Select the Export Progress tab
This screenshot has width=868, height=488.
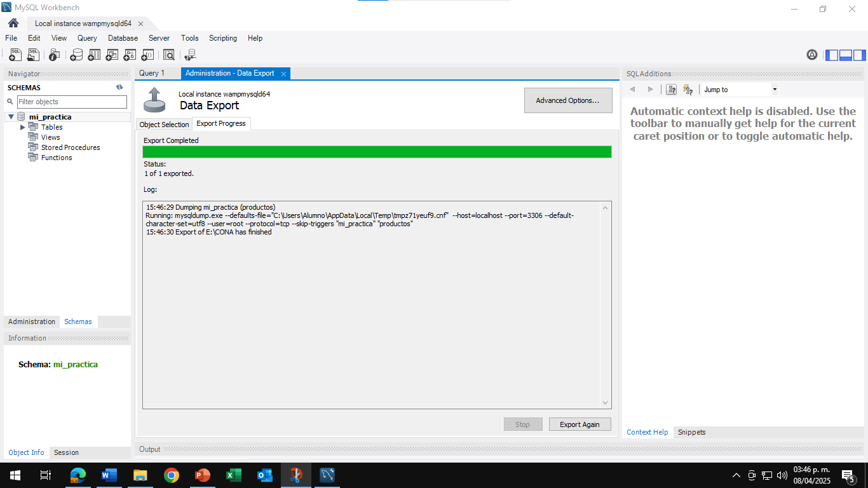click(x=221, y=123)
